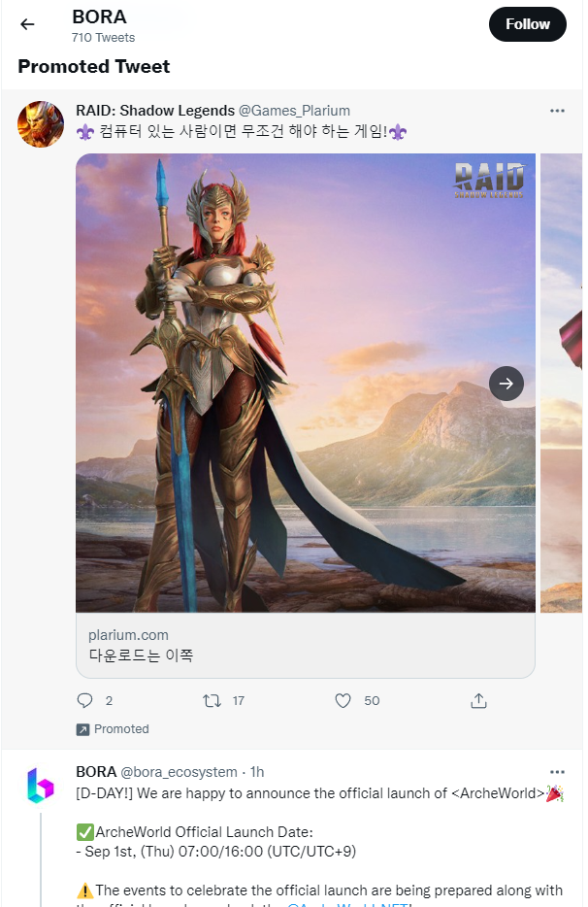Advance carousel with the right arrow button
Viewport: 588px width, 907px height.
pyautogui.click(x=506, y=384)
